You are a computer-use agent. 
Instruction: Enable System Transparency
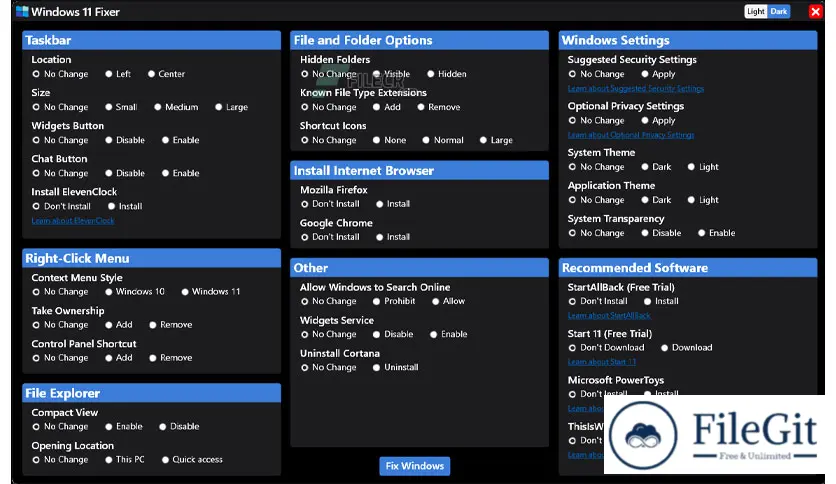tap(717, 233)
